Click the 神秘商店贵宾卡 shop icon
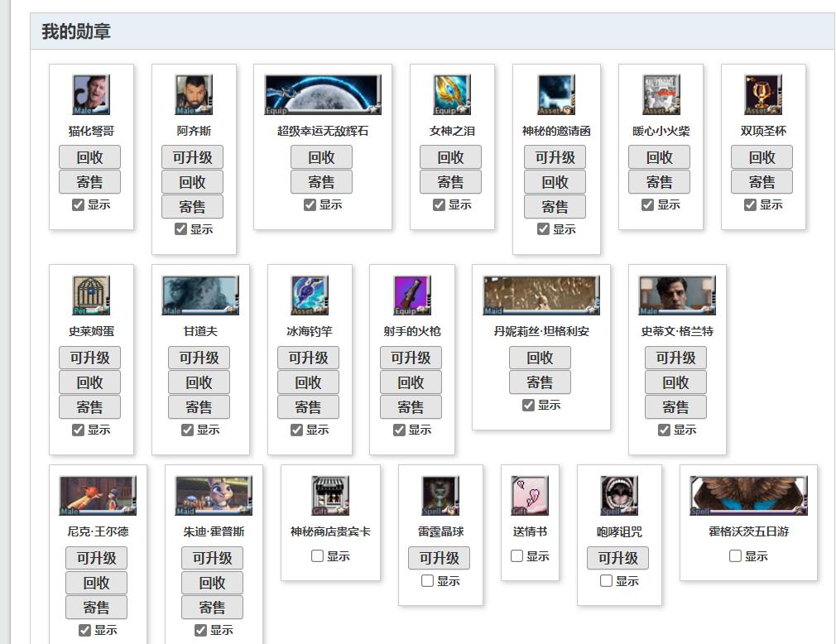Image resolution: width=836 pixels, height=644 pixels. coord(330,496)
